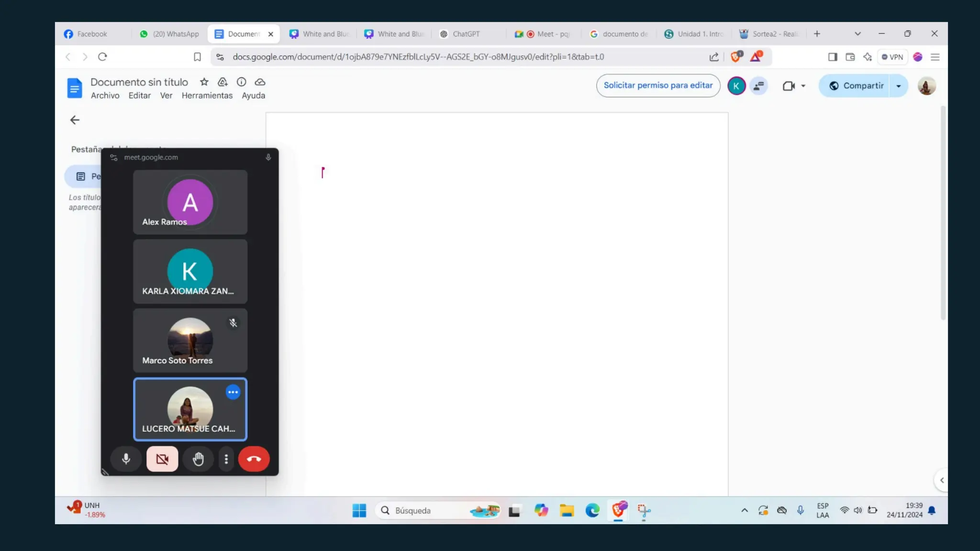Expand the Compartir dropdown arrow
980x551 pixels.
click(x=899, y=86)
